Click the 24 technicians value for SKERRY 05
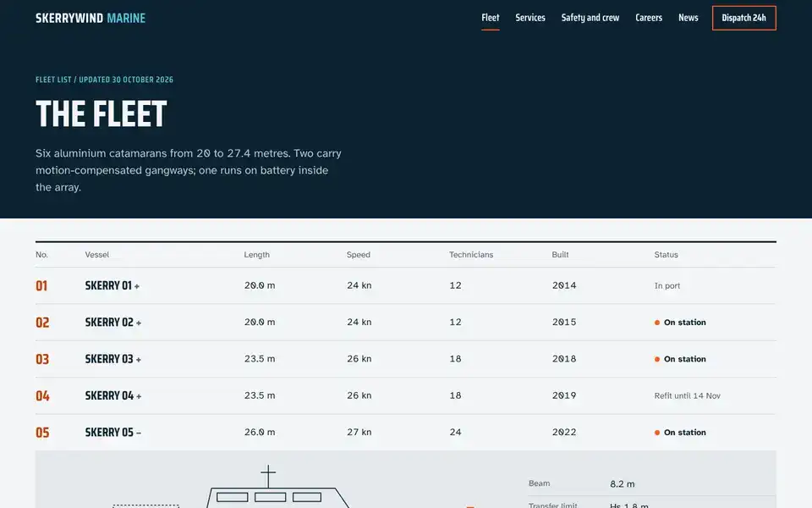The height and width of the screenshot is (508, 812). [455, 432]
